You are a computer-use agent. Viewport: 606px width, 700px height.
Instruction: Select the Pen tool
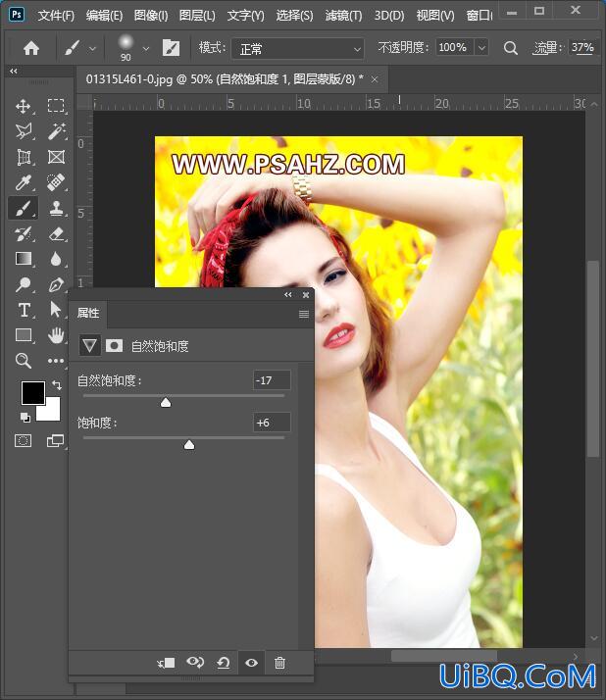[x=56, y=284]
